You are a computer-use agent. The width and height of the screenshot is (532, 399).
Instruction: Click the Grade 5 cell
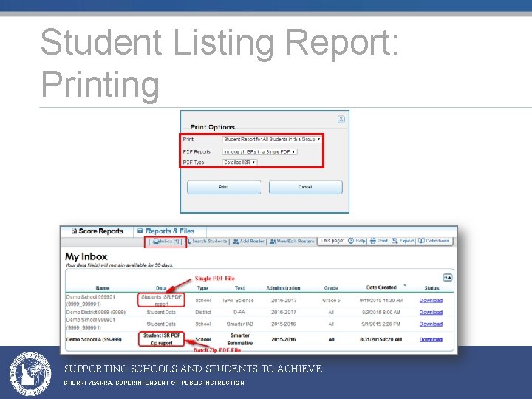pyautogui.click(x=331, y=301)
